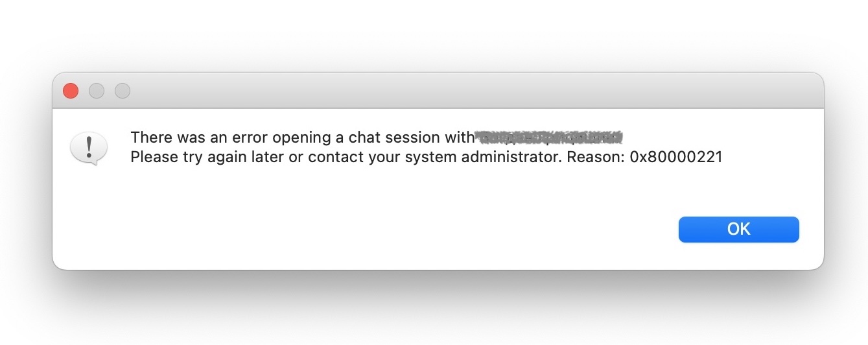Click the exclamation speech bubble alert icon
This screenshot has width=868, height=345.
(x=88, y=149)
